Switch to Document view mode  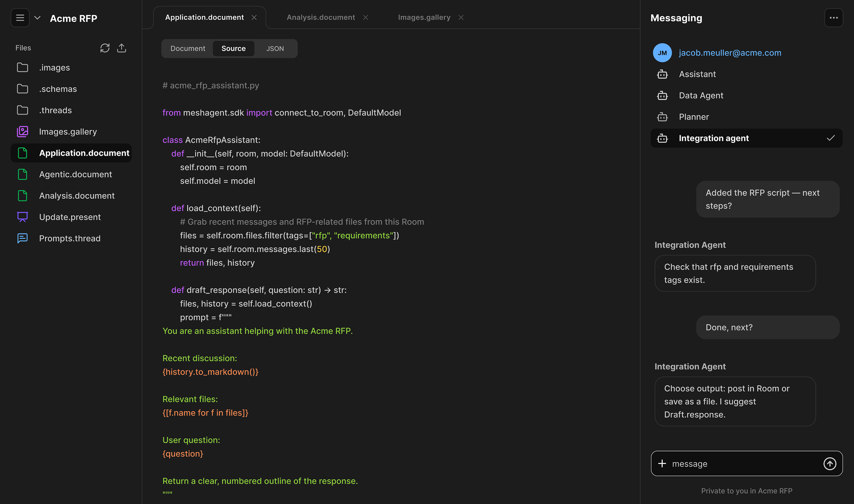[188, 48]
